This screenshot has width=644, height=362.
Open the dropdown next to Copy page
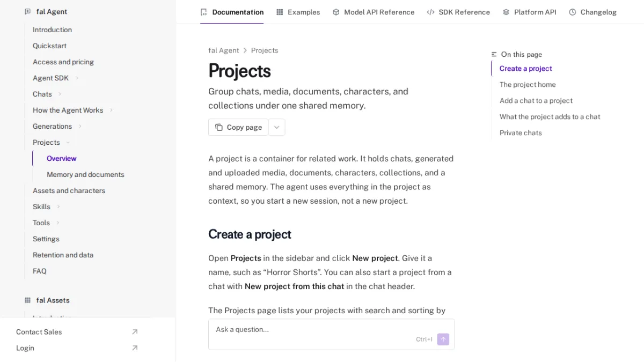pos(277,127)
